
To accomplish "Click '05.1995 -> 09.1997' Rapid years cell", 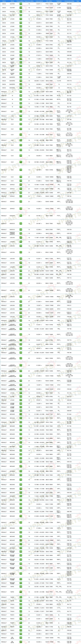I will coord(39,601).
